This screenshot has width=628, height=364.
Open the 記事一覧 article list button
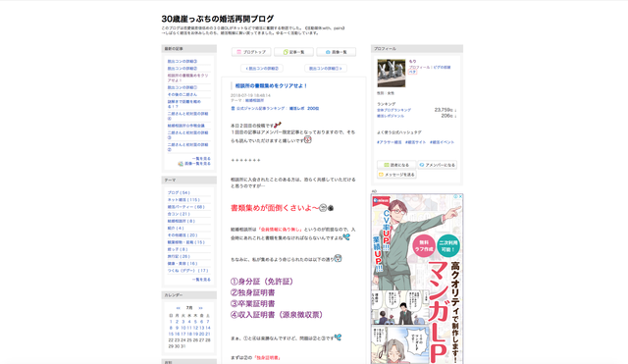[293, 52]
